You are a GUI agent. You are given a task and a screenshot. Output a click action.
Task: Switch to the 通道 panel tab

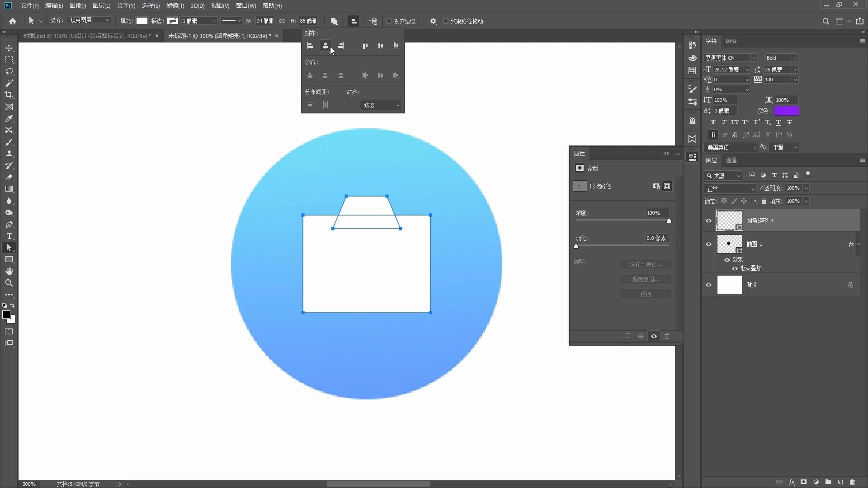coord(731,160)
